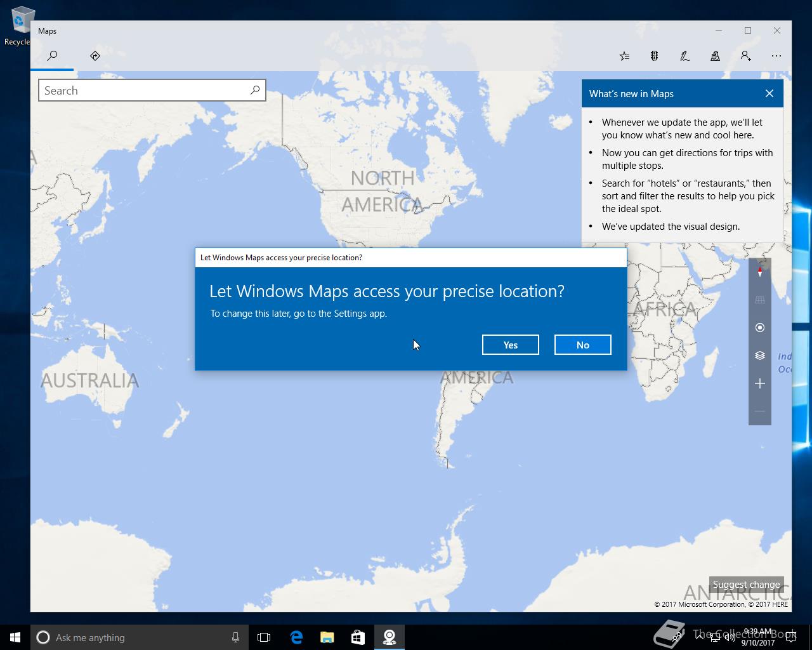Click the 'directions for trips' bullet text
Image resolution: width=812 pixels, height=650 pixels.
[688, 159]
